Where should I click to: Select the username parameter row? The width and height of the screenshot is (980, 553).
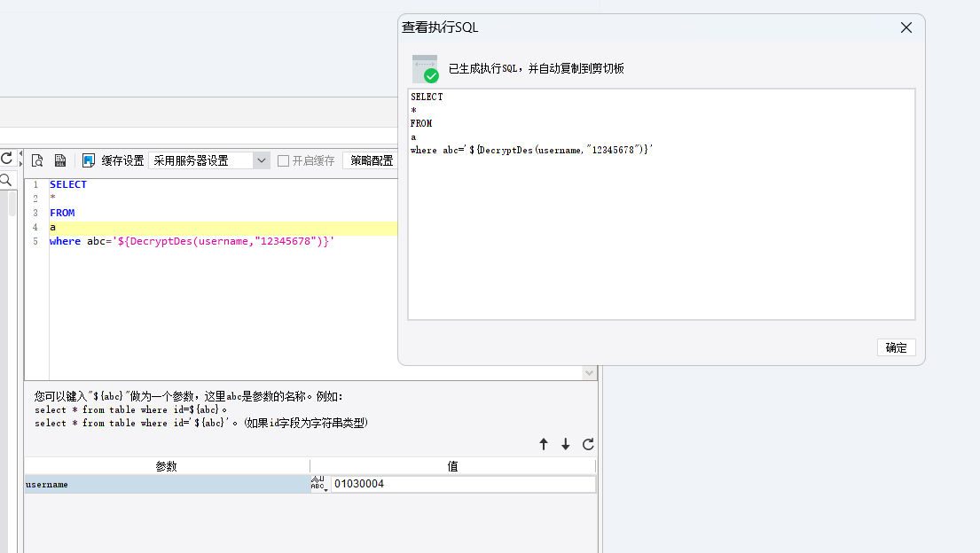167,484
